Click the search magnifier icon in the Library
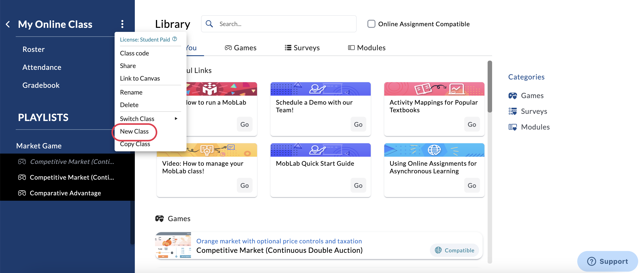Image resolution: width=644 pixels, height=273 pixels. pyautogui.click(x=209, y=24)
